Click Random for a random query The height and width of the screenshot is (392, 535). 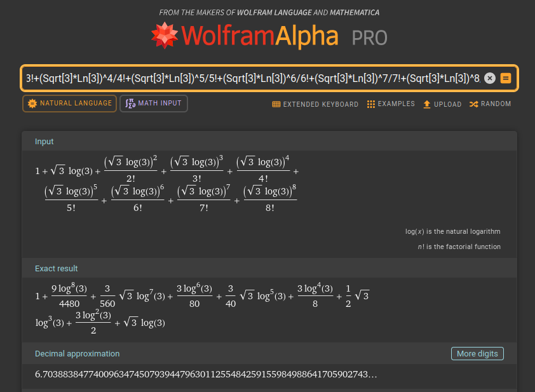coord(490,104)
